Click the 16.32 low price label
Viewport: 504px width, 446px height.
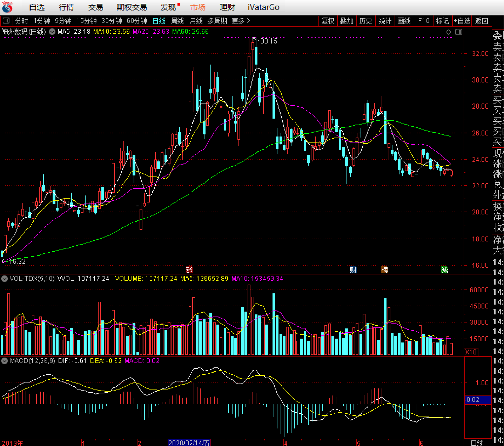[18, 261]
